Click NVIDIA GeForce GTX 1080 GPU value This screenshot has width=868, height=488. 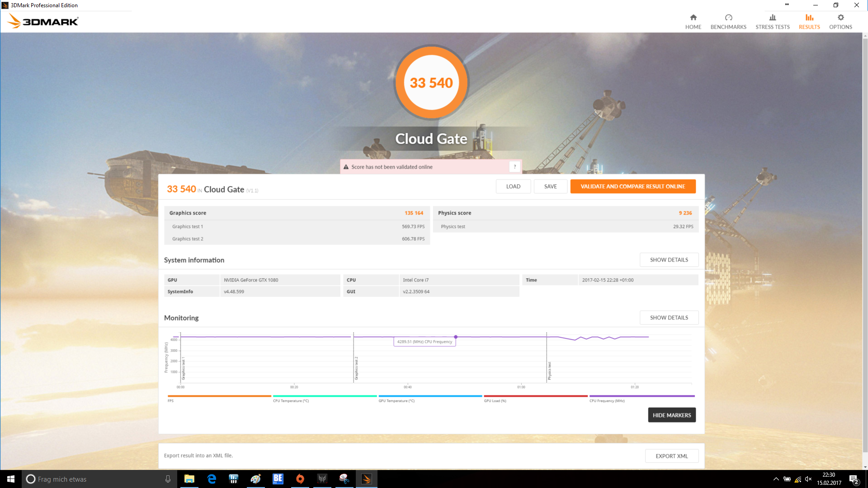tap(251, 280)
